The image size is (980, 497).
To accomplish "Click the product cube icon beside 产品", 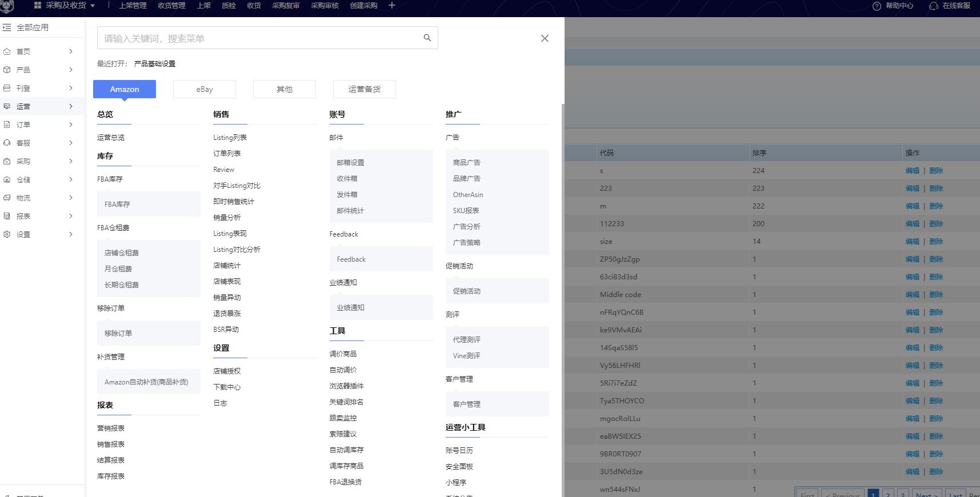I will tap(7, 70).
